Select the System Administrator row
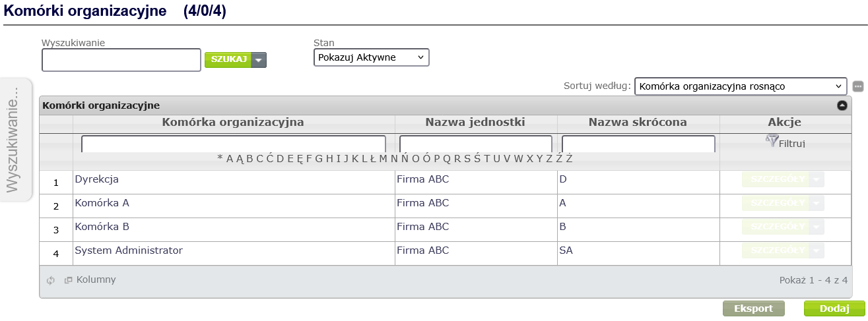The image size is (868, 321). pyautogui.click(x=446, y=254)
